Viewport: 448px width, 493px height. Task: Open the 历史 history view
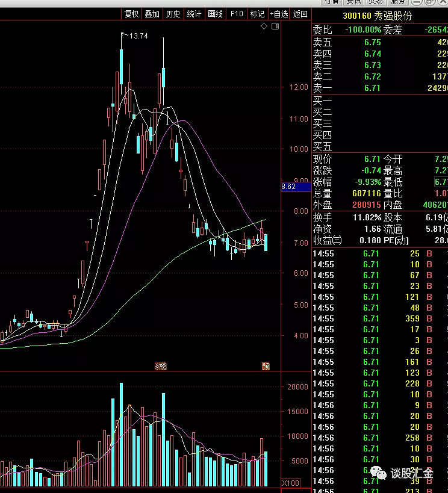(x=173, y=14)
